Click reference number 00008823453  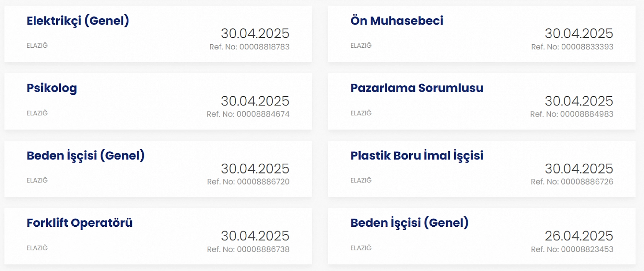pos(572,249)
